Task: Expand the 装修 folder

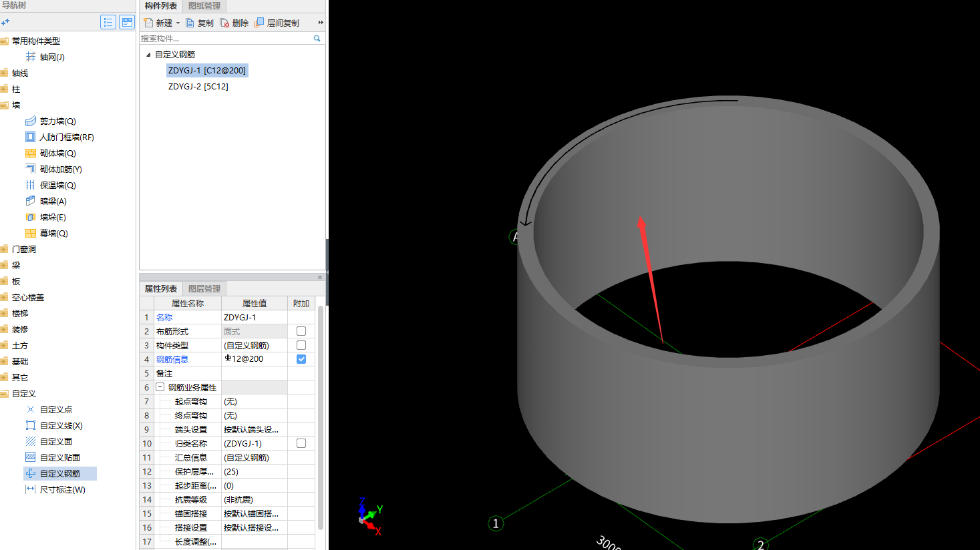Action: coord(4,329)
